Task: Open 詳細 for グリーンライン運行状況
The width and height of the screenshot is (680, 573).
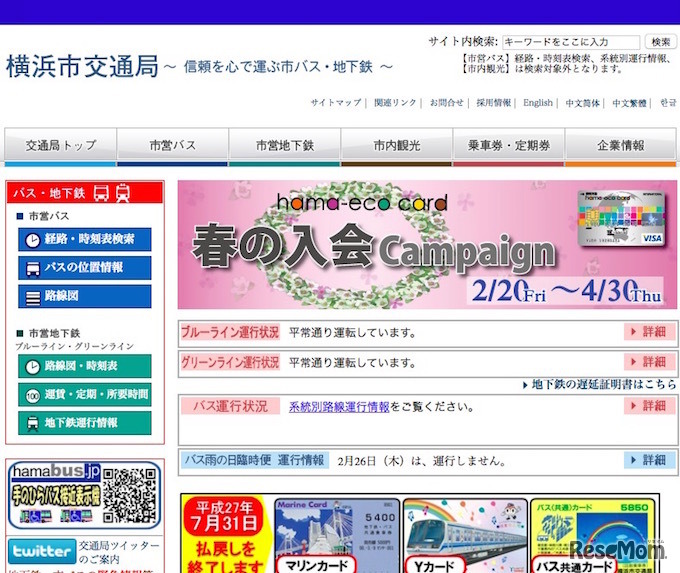Action: [649, 362]
